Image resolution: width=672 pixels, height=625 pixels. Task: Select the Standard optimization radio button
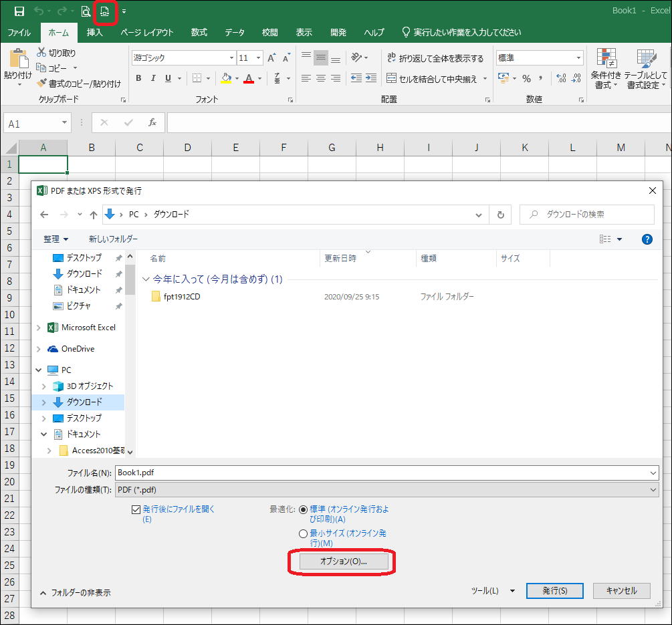[303, 509]
